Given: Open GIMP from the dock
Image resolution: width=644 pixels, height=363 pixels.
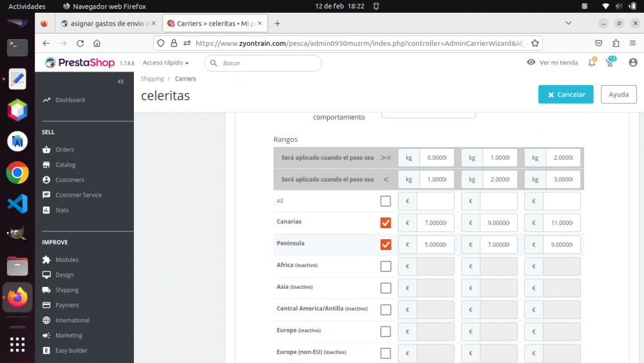Looking at the screenshot, I should point(17,235).
